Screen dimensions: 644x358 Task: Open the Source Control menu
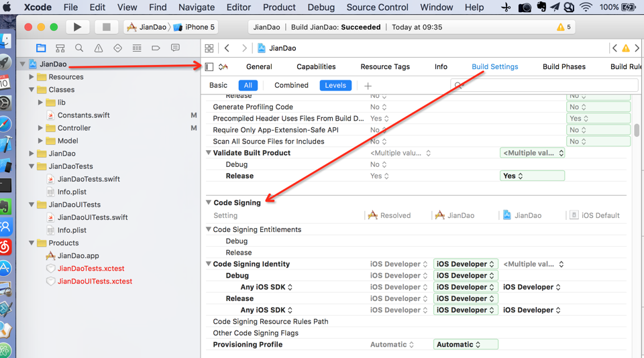(378, 7)
